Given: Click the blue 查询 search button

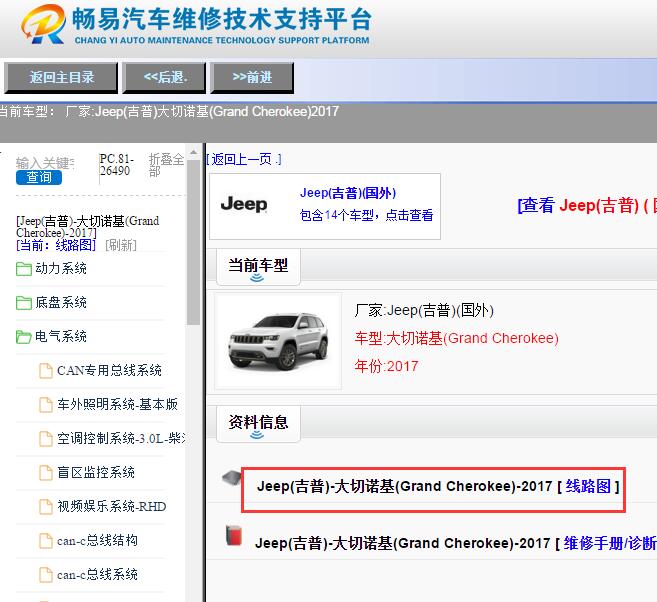Looking at the screenshot, I should point(39,177).
